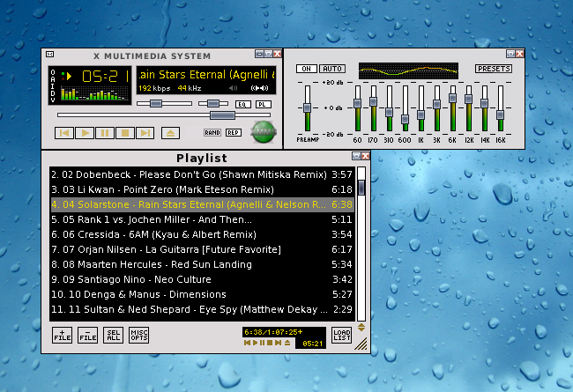Click the scrolling song title display
The width and height of the screenshot is (573, 392).
[x=206, y=75]
